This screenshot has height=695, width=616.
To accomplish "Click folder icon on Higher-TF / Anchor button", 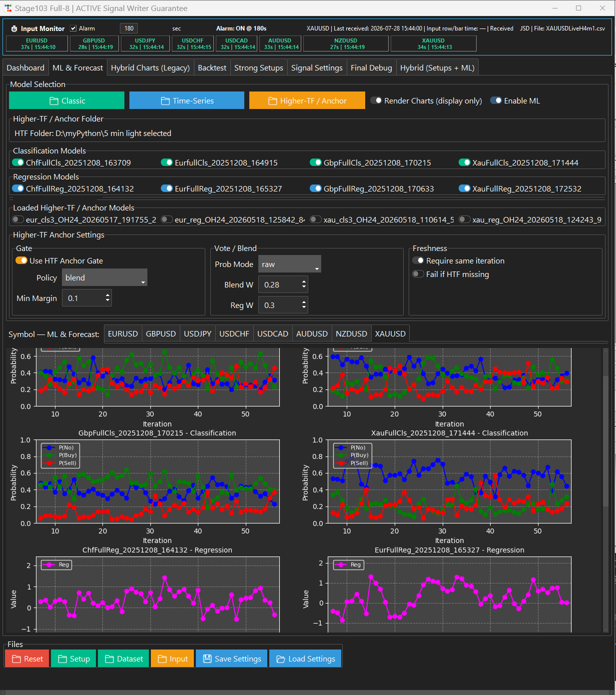I will [273, 101].
